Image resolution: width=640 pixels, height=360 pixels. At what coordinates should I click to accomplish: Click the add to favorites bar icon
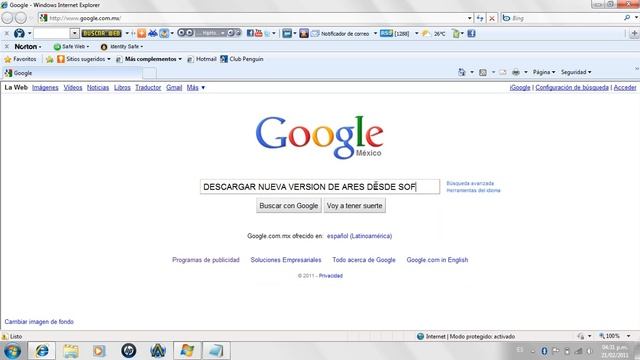tap(49, 60)
